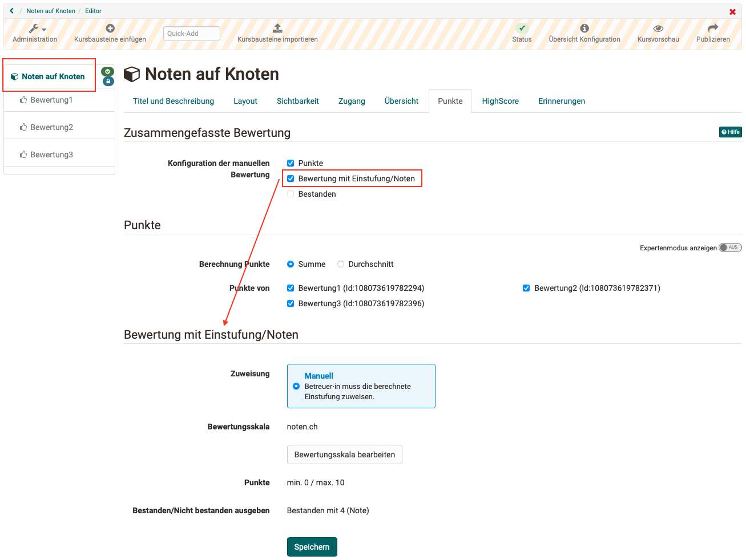Viewport: 746px width, 560px height.
Task: Open the Sichtbarkeit tab
Action: 297,101
